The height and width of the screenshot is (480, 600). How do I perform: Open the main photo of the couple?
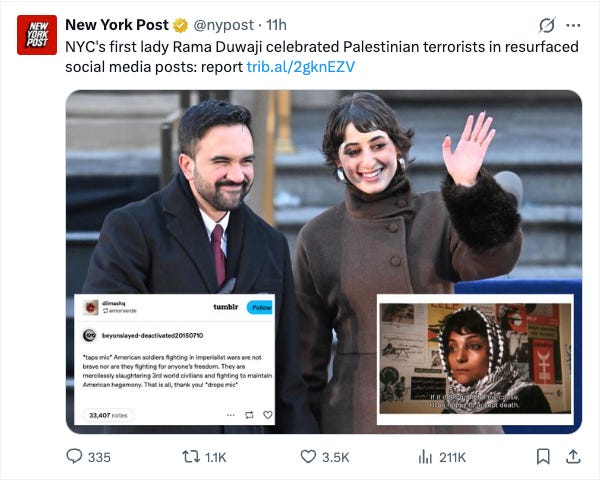pyautogui.click(x=324, y=191)
